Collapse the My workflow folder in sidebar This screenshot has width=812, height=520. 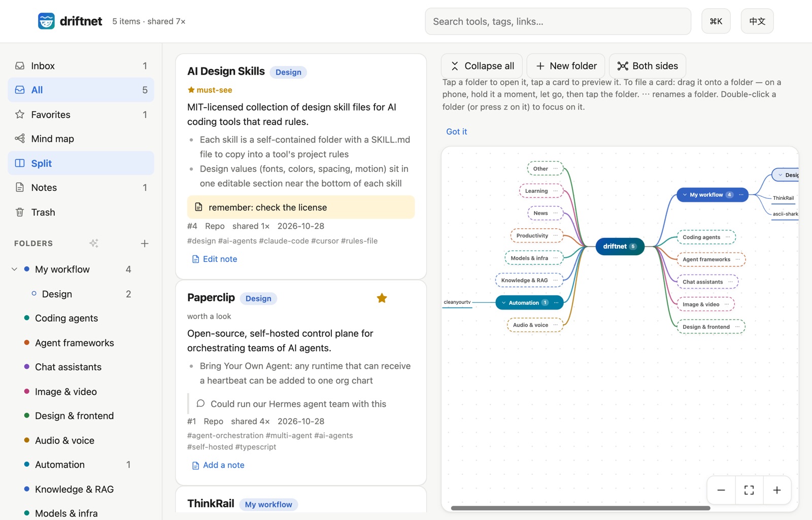point(14,269)
